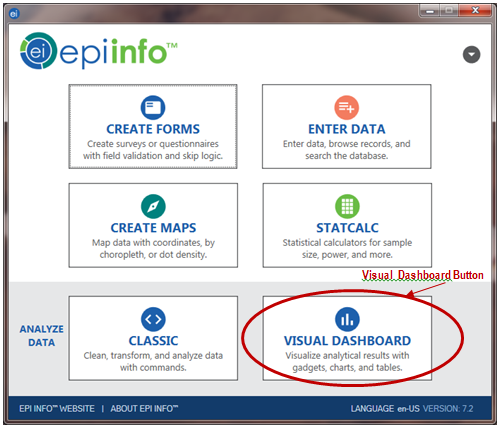Image resolution: width=502 pixels, height=428 pixels.
Task: Click the ei title bar icon
Action: pyautogui.click(x=14, y=14)
